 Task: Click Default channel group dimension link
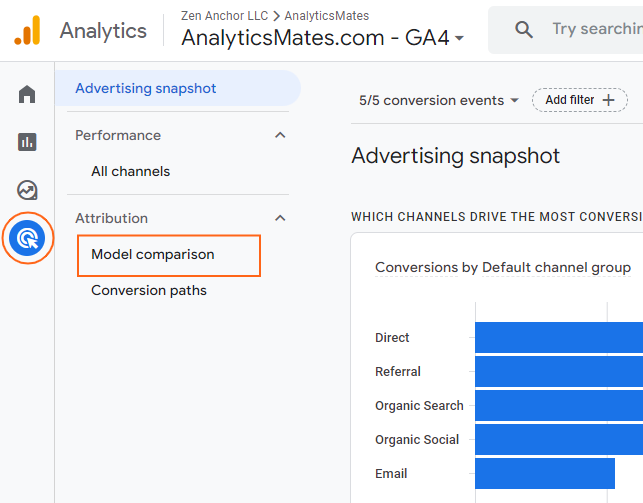coord(556,267)
